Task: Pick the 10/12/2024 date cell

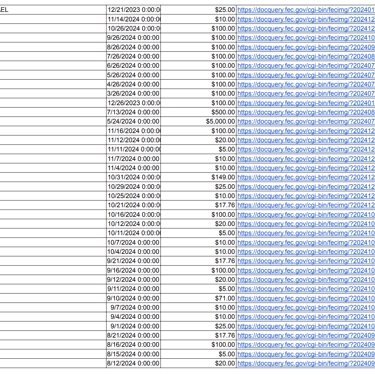Action: point(133,224)
